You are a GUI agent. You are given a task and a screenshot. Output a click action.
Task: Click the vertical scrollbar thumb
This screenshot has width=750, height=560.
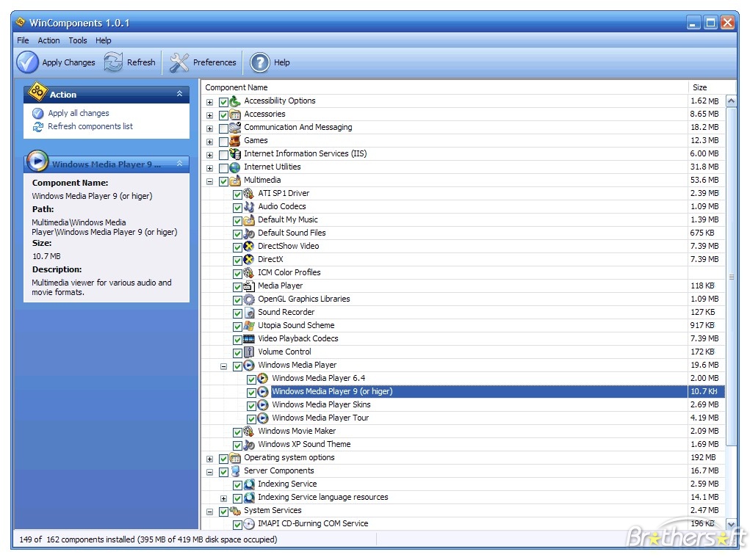click(x=731, y=277)
